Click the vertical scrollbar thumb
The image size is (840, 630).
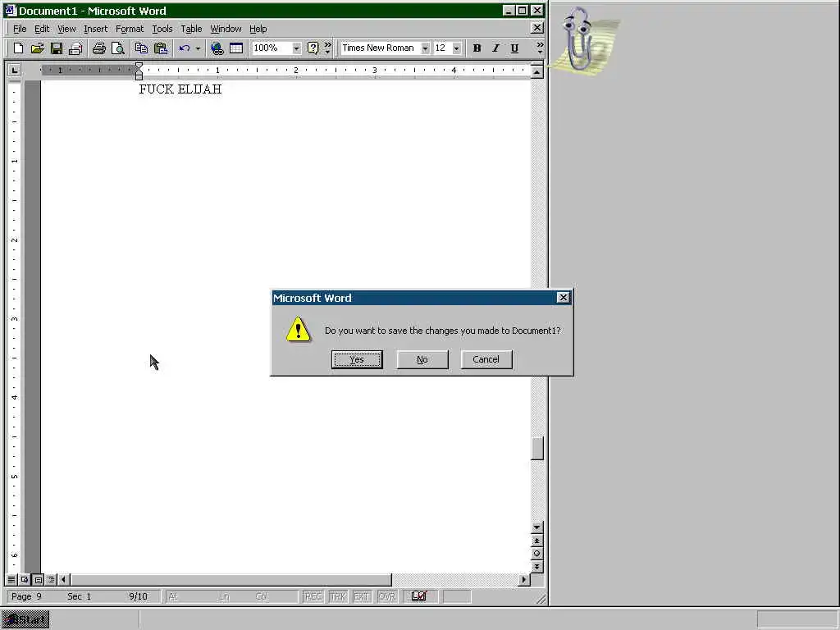536,449
